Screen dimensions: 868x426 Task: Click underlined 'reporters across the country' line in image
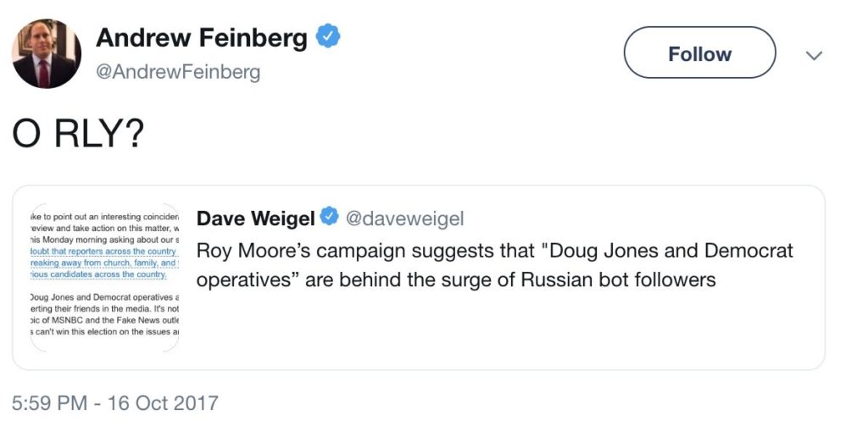(x=104, y=252)
